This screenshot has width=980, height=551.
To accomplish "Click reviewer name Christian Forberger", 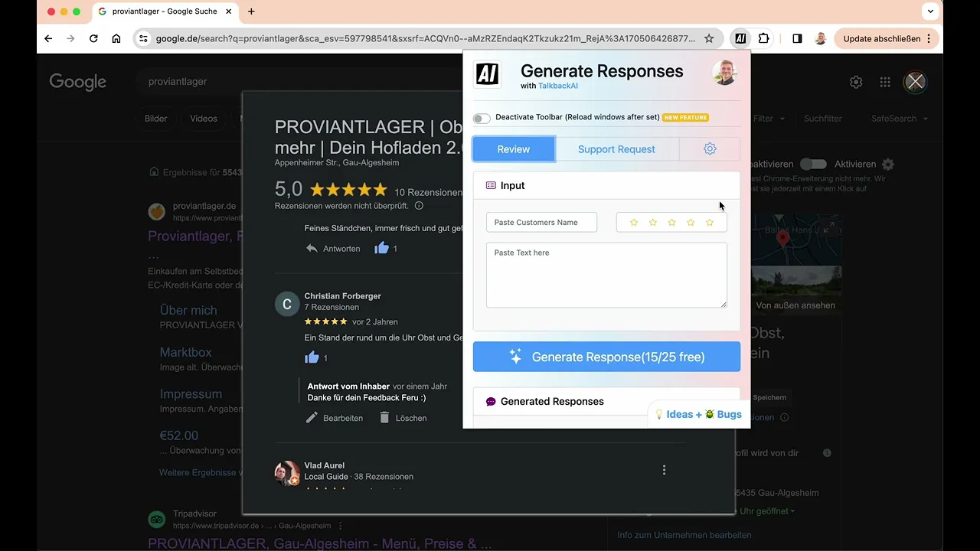I will [342, 296].
